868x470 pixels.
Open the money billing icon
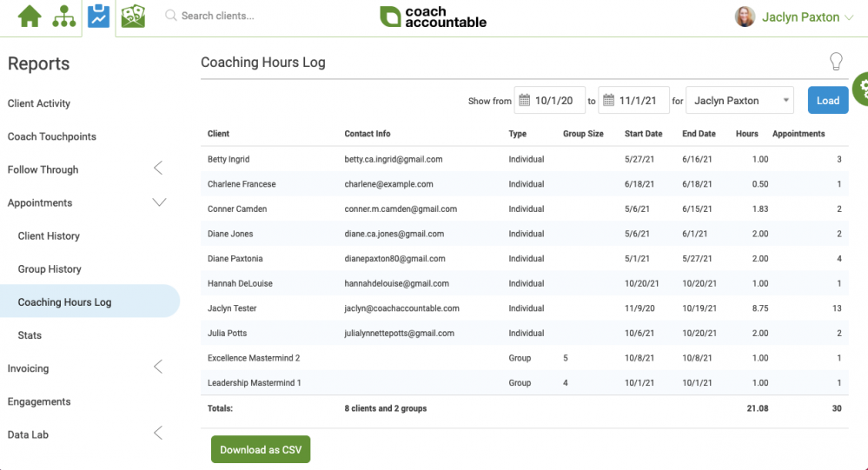tap(134, 17)
